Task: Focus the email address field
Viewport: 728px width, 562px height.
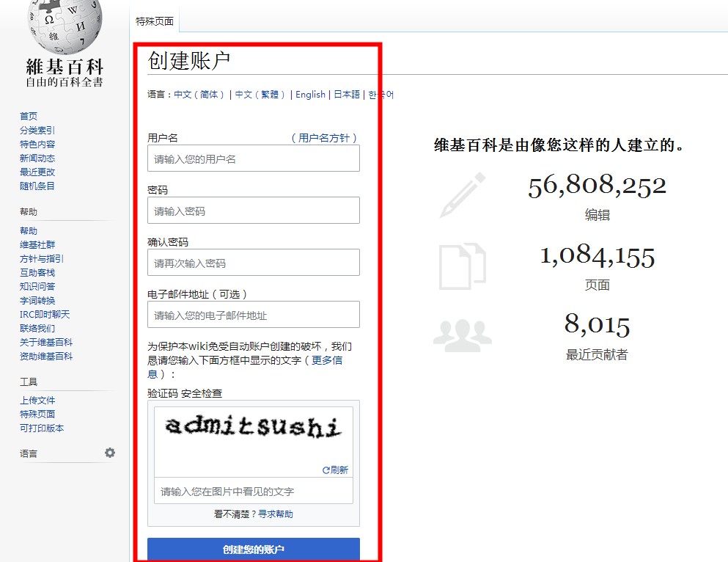Action: pyautogui.click(x=254, y=315)
